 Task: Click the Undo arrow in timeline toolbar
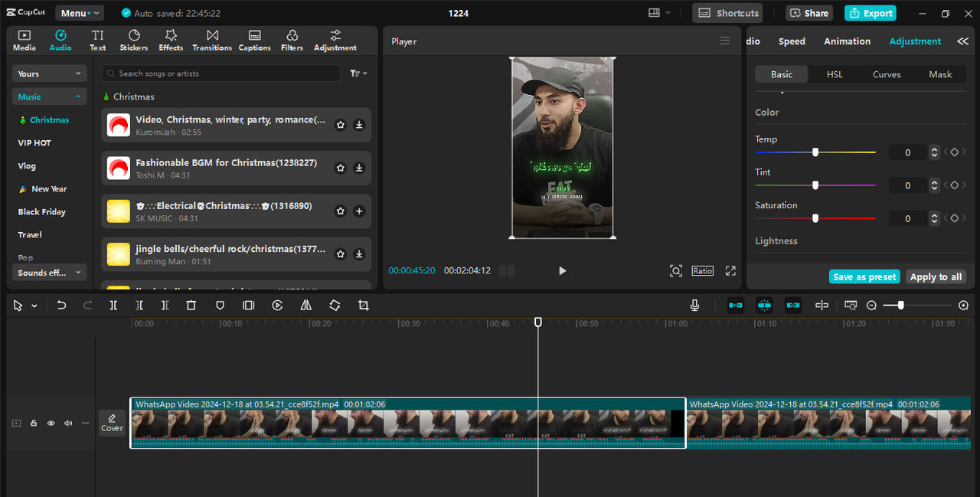(61, 305)
